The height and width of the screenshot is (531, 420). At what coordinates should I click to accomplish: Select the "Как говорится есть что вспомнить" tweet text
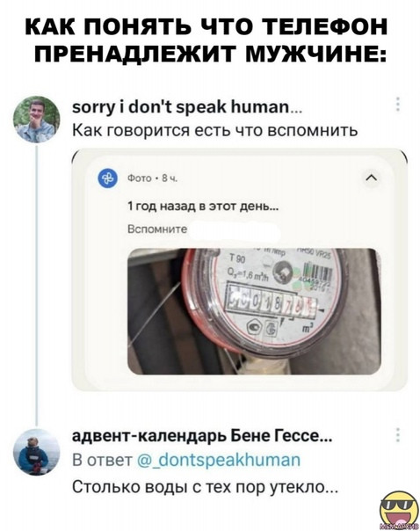click(215, 130)
